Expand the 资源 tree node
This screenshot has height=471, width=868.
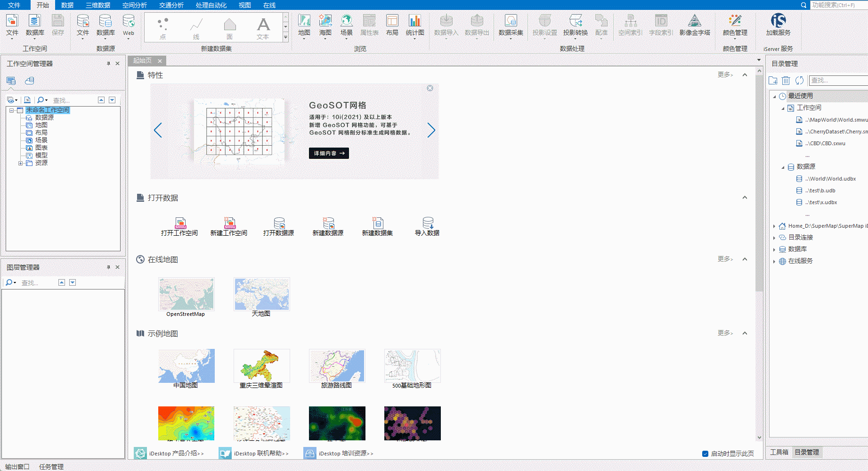pyautogui.click(x=20, y=163)
